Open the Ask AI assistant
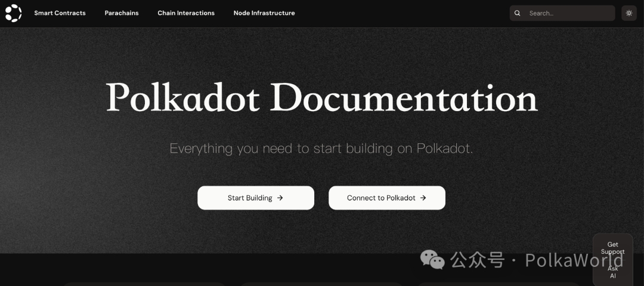 613,272
